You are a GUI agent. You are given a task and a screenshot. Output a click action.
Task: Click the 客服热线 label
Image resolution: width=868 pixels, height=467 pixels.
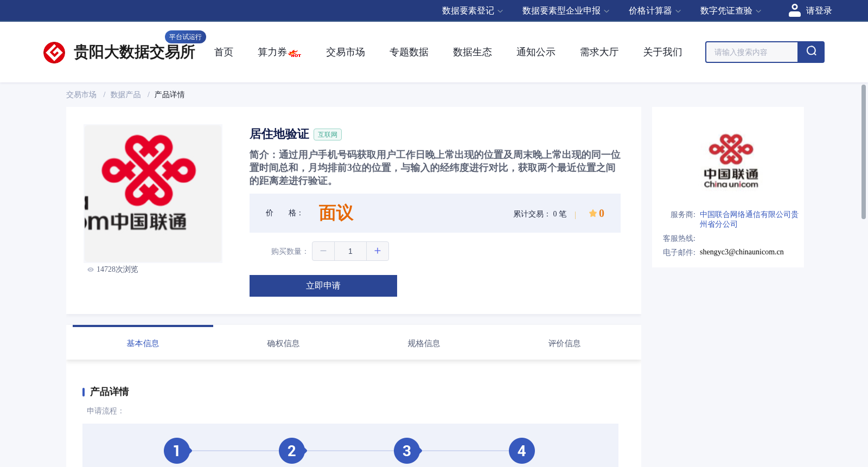pyautogui.click(x=679, y=238)
